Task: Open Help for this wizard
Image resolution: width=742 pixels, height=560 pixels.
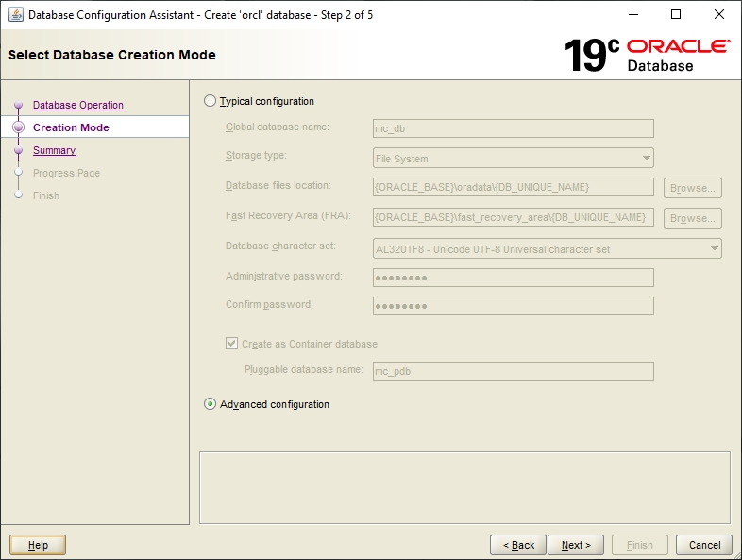Action: 38,545
